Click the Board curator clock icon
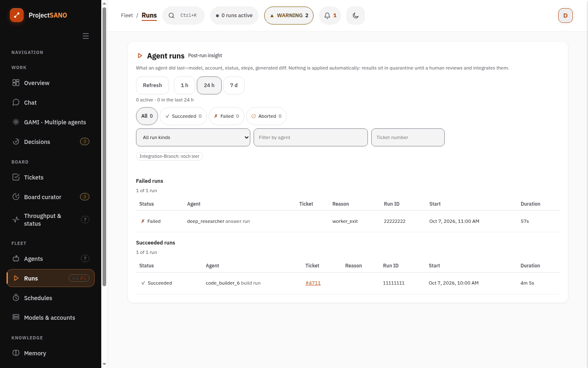The height and width of the screenshot is (368, 588). (x=16, y=197)
